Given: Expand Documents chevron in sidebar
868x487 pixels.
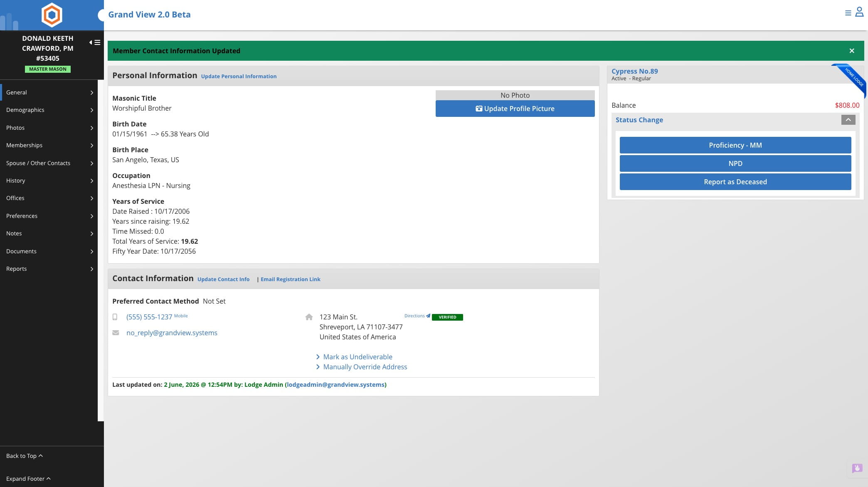Looking at the screenshot, I should (92, 251).
